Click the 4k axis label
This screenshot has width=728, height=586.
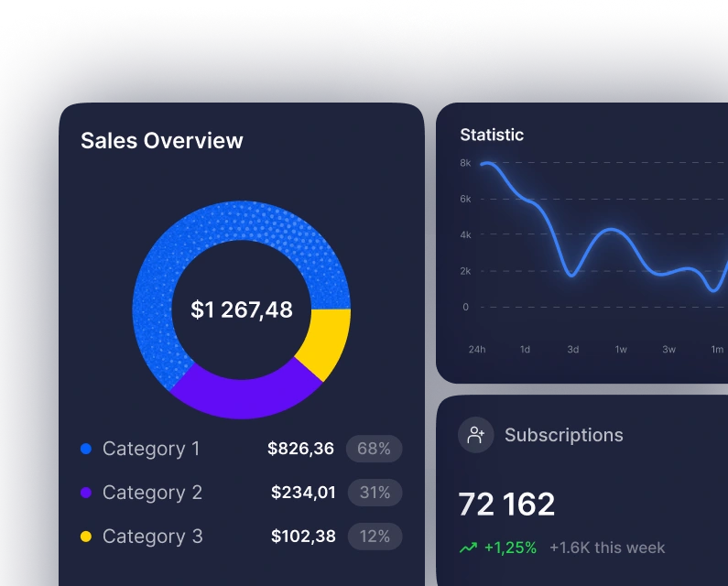pos(466,235)
